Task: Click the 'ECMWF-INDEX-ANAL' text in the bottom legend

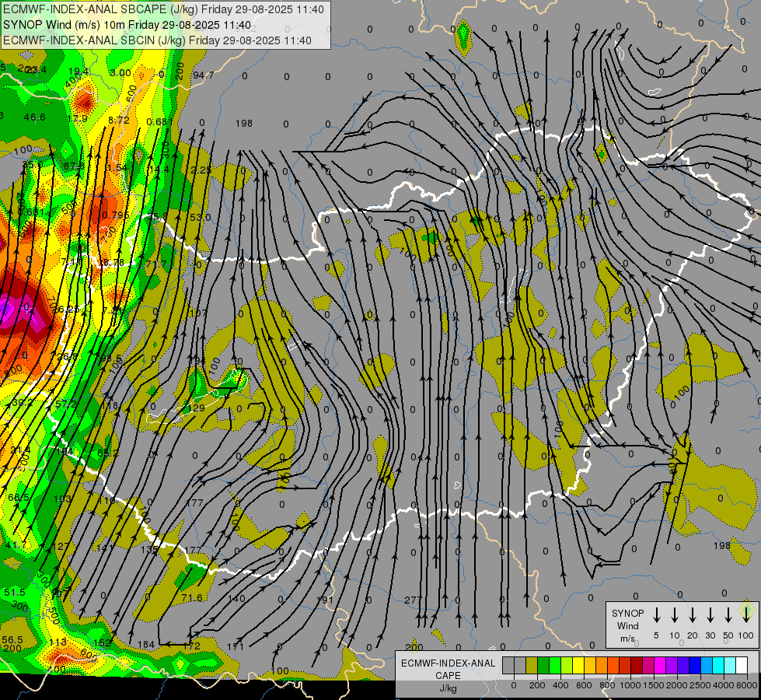Action: click(x=448, y=663)
